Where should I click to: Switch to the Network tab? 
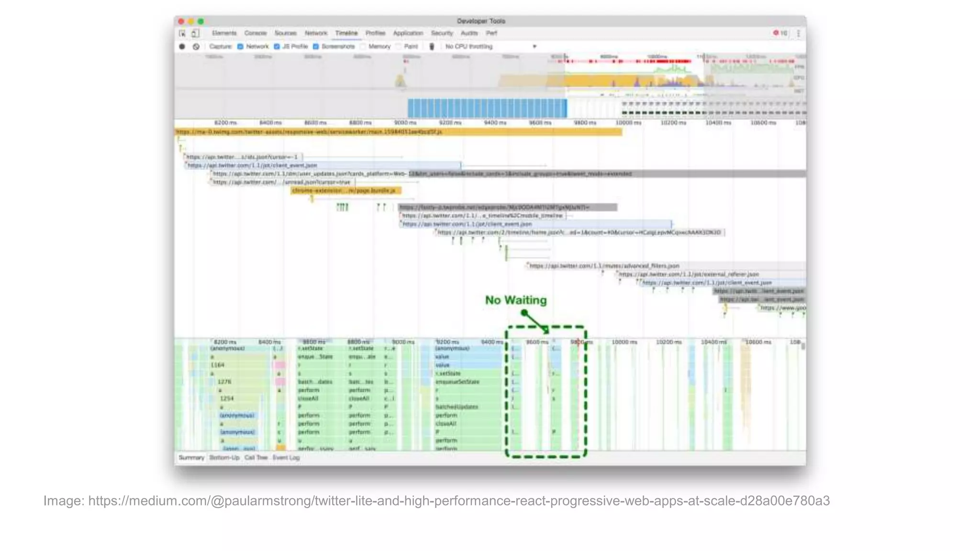tap(316, 33)
